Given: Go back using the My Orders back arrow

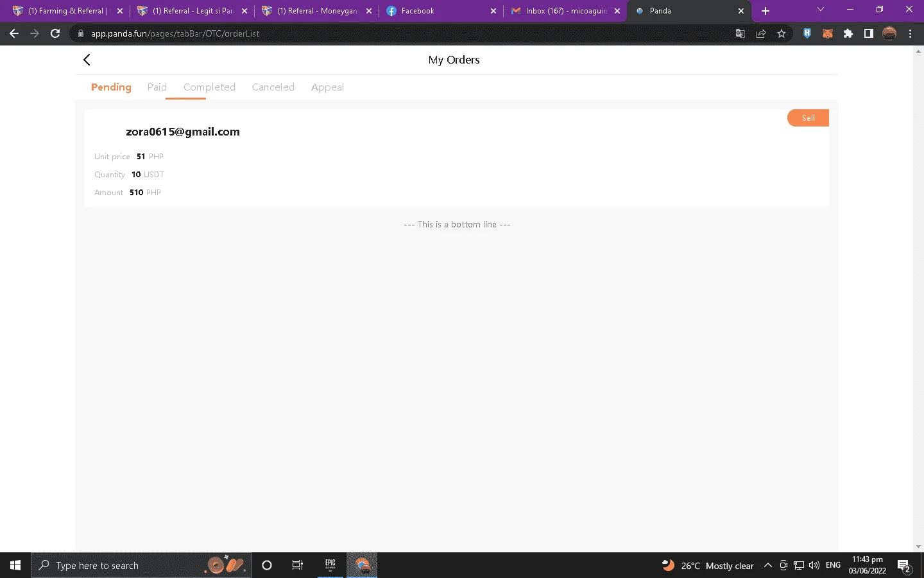Looking at the screenshot, I should pos(87,60).
